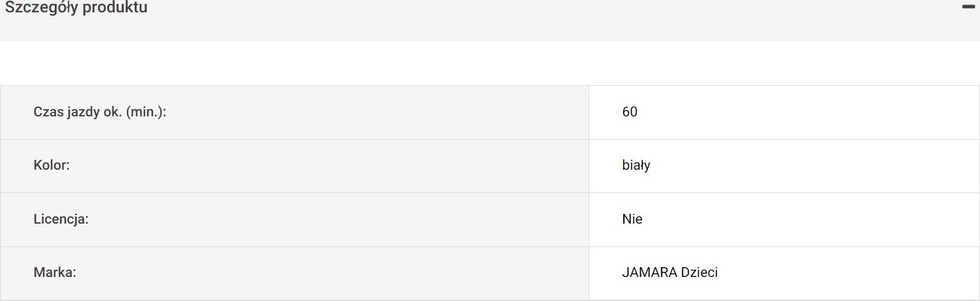Collapse section using the minus icon
980x301 pixels.
tap(968, 7)
